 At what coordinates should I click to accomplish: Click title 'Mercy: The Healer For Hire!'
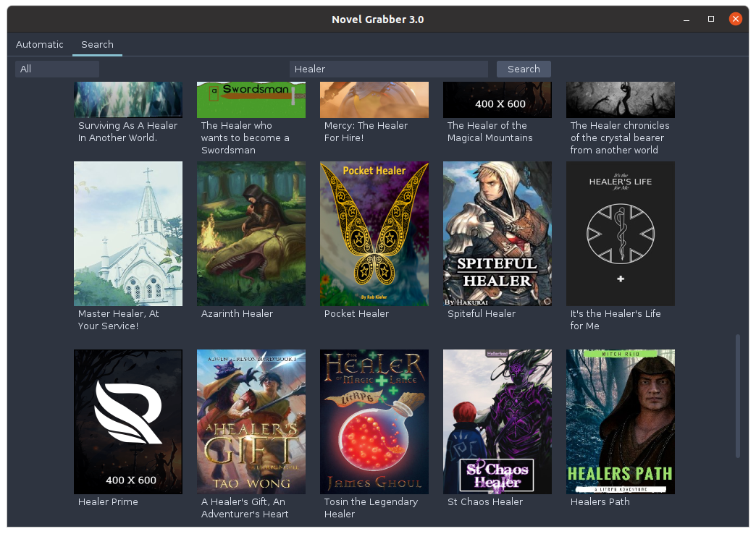(366, 132)
